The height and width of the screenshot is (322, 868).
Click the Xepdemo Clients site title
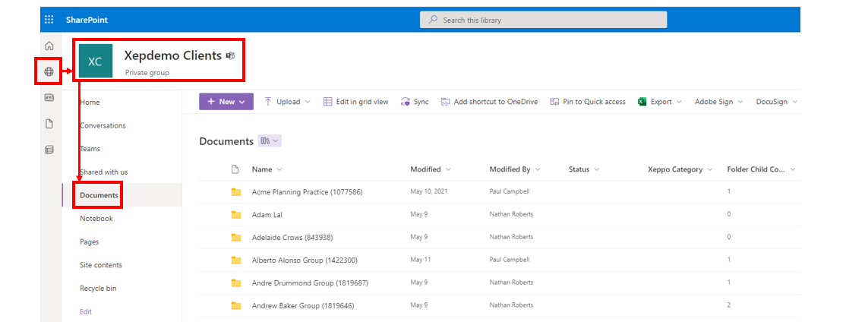click(x=172, y=56)
